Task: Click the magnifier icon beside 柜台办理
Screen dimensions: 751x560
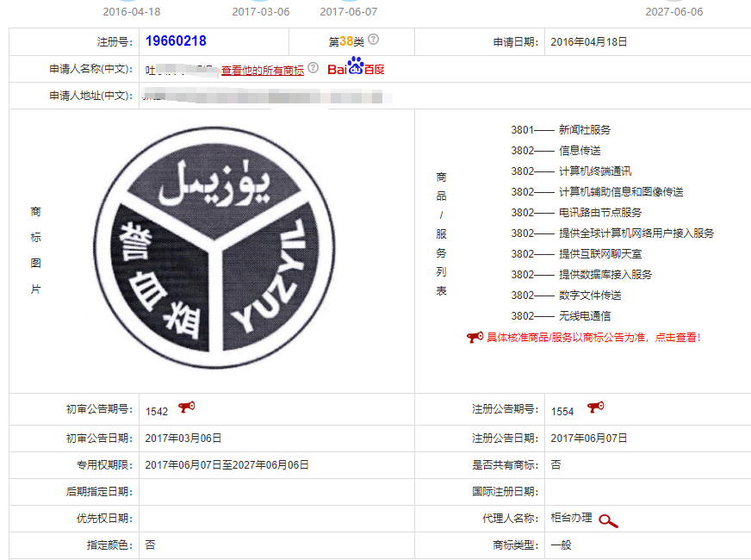Action: [x=608, y=521]
